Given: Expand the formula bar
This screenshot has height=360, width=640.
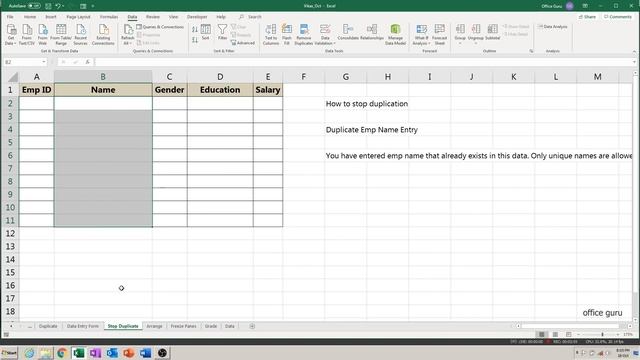Looking at the screenshot, I should pyautogui.click(x=634, y=62).
